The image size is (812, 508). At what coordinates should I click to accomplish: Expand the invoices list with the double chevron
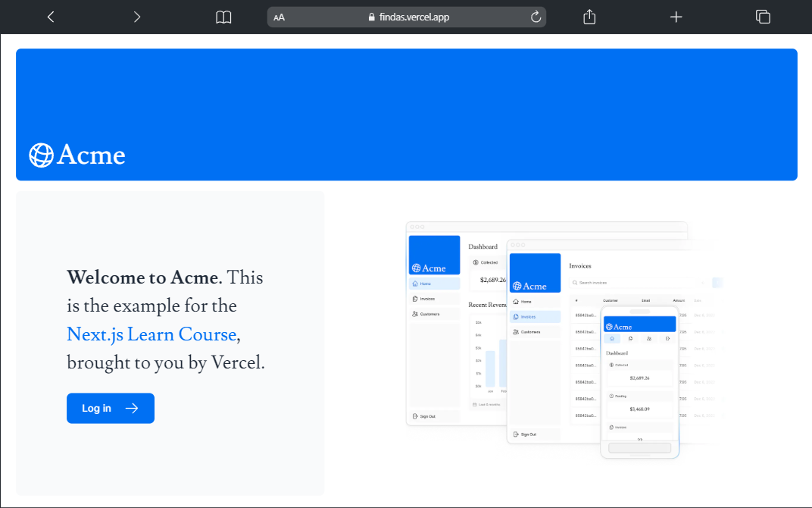tap(639, 440)
